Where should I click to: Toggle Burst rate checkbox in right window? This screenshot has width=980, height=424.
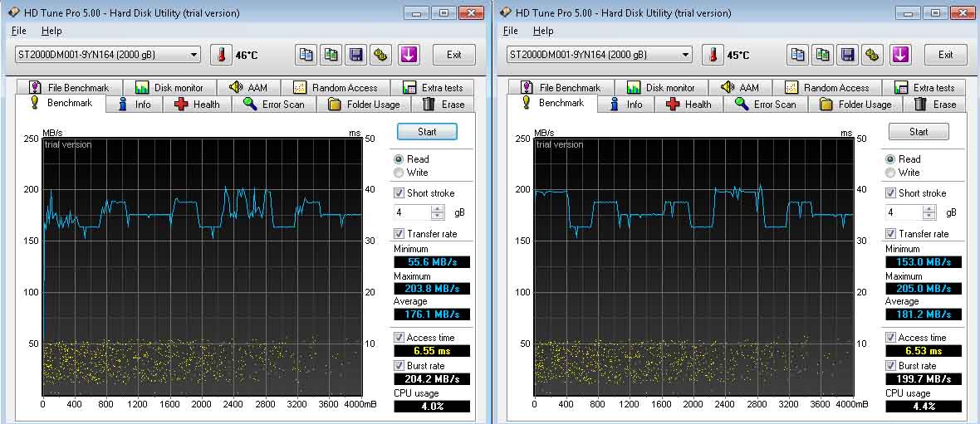coord(891,366)
